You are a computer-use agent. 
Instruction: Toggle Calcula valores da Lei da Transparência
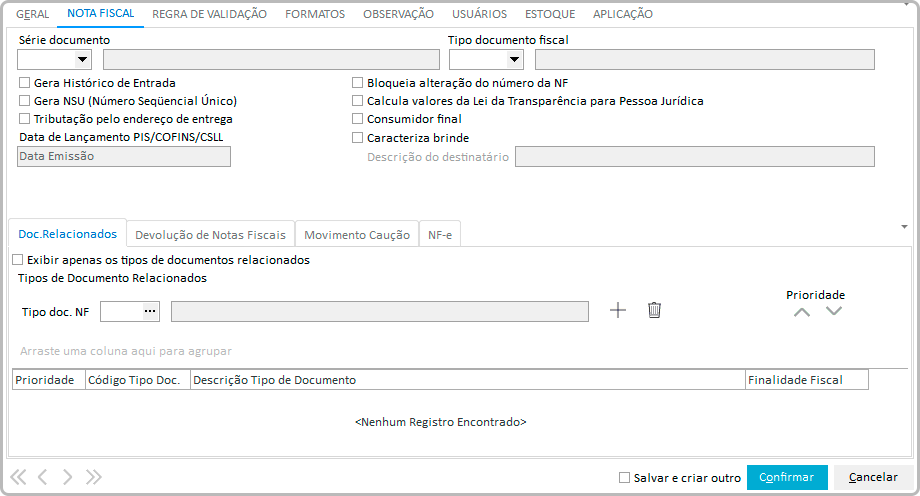tap(357, 101)
